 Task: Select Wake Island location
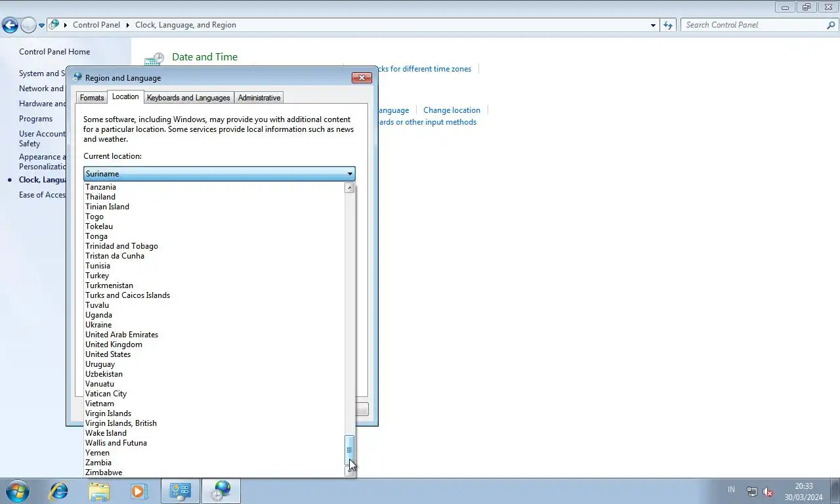tap(215, 433)
